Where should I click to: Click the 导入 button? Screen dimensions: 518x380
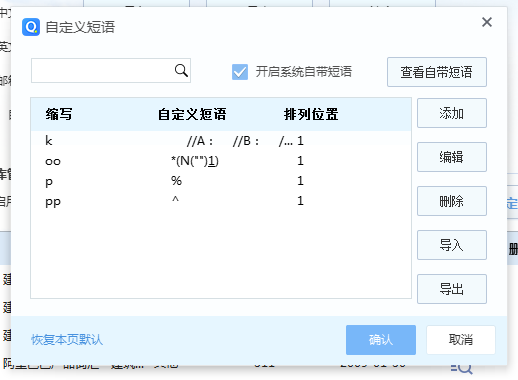coord(452,245)
